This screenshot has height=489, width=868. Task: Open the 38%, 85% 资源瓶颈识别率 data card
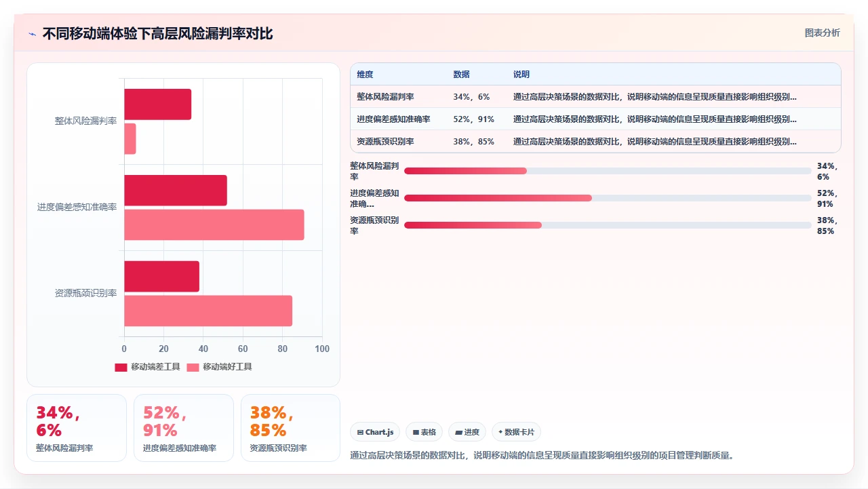click(290, 428)
